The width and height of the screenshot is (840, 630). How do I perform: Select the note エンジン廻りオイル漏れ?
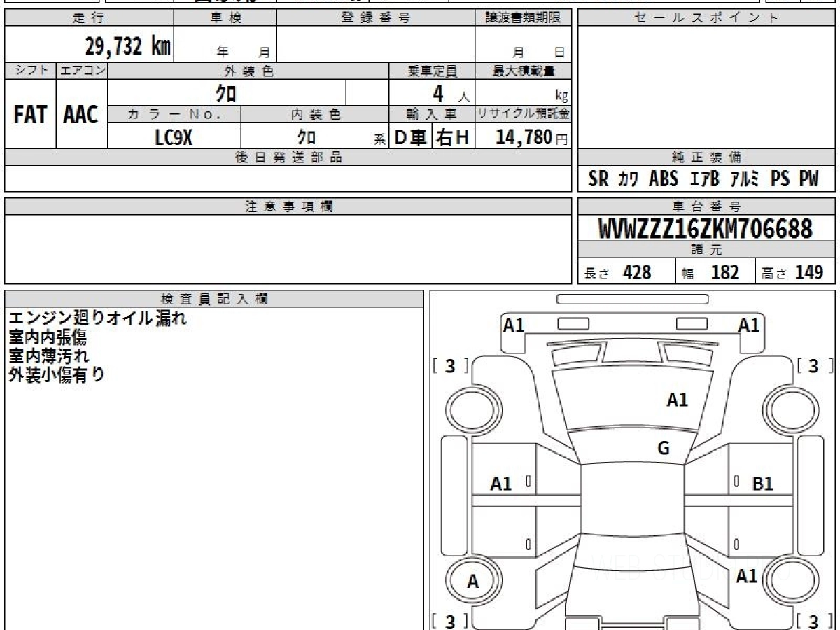(97, 319)
